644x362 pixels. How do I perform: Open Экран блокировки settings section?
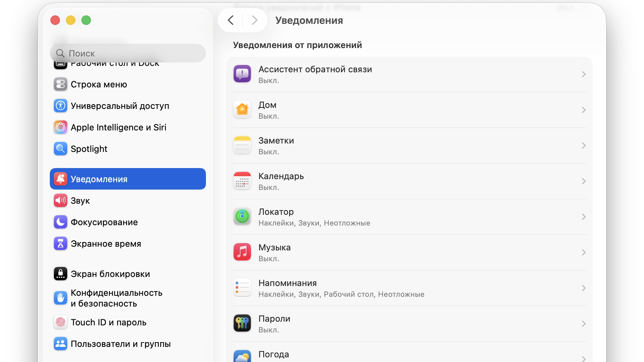128,274
